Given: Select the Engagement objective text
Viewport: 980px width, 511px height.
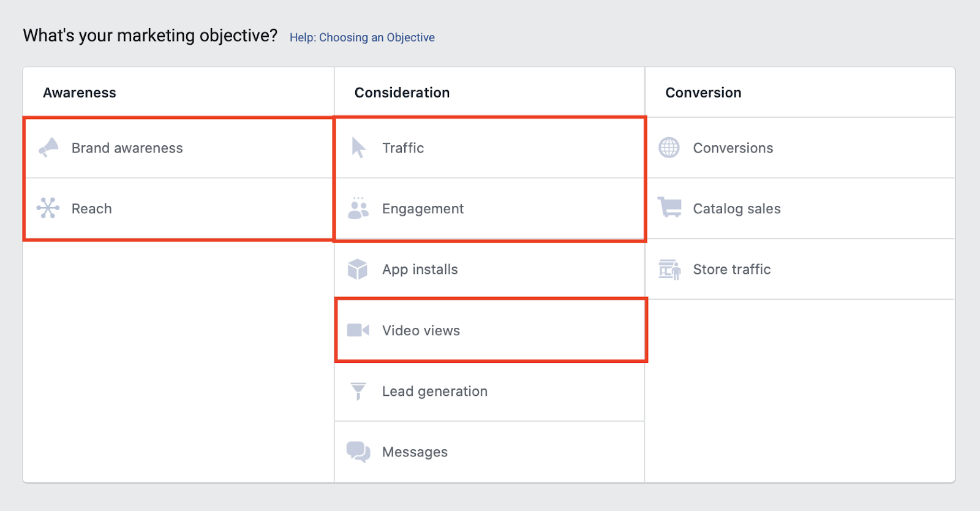Looking at the screenshot, I should pyautogui.click(x=423, y=209).
